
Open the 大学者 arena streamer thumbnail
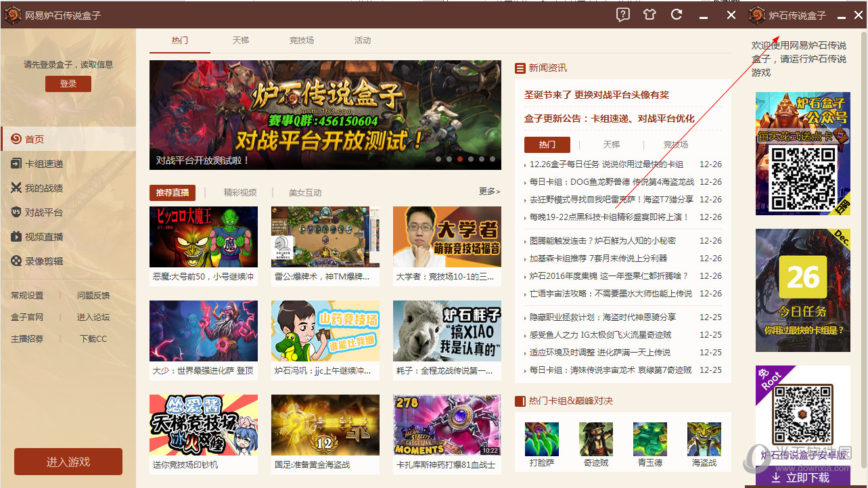click(447, 237)
